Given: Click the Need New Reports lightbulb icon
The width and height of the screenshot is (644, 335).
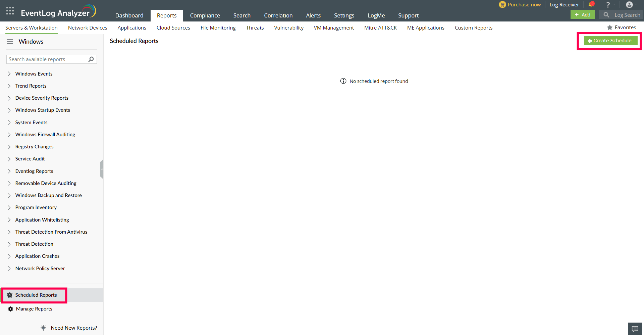Looking at the screenshot, I should [43, 328].
